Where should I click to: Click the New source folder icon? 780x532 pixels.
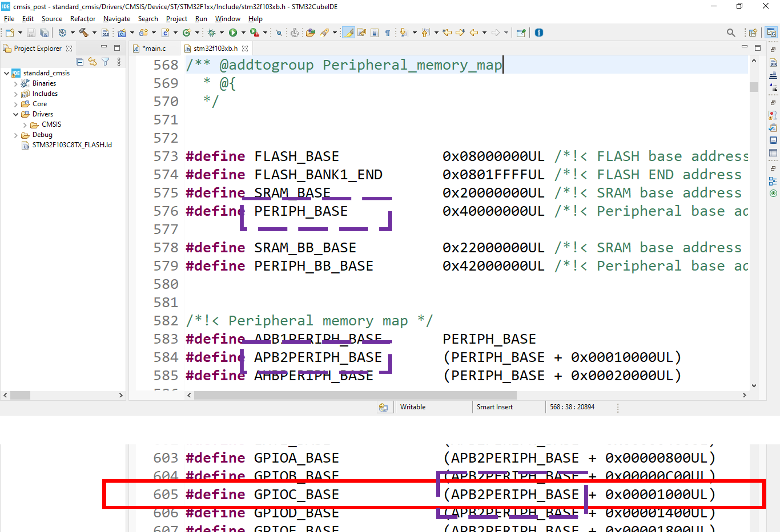(144, 33)
